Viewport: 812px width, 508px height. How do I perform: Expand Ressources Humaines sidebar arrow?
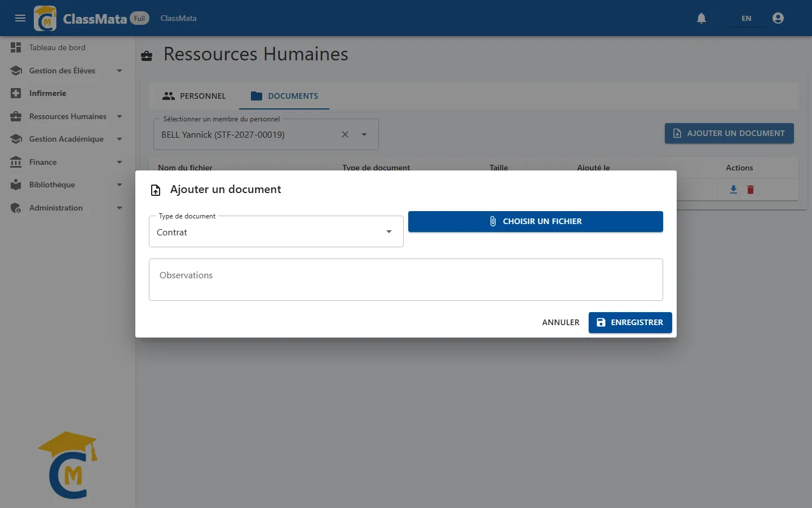click(x=120, y=116)
